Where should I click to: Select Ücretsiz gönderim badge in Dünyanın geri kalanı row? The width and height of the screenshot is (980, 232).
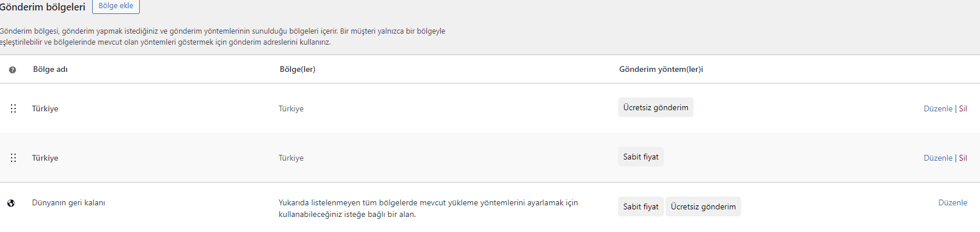click(703, 206)
